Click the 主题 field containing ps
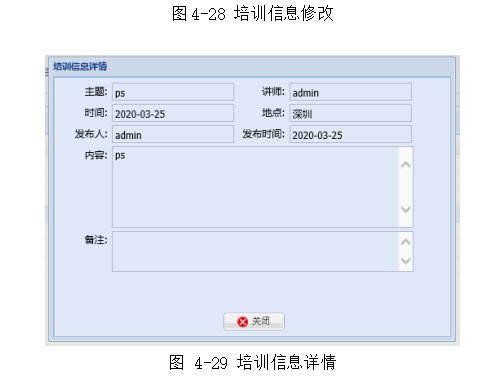Screen dimensions: 497x380 [173, 92]
